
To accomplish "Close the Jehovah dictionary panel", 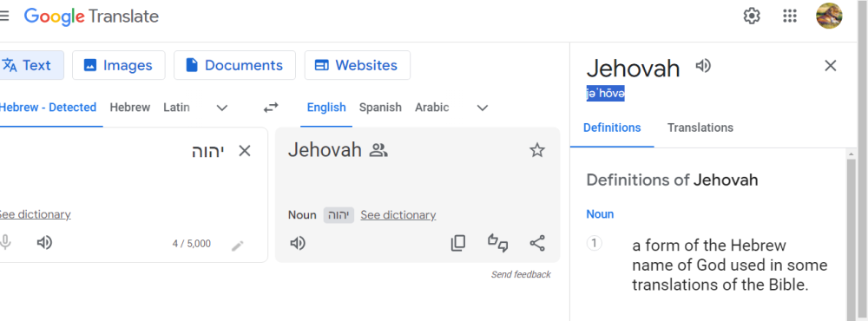I will click(831, 66).
